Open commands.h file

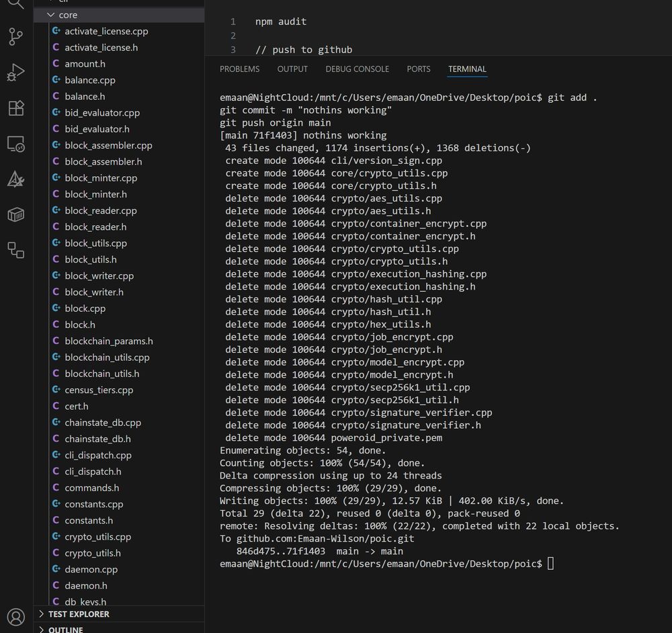tap(119, 487)
